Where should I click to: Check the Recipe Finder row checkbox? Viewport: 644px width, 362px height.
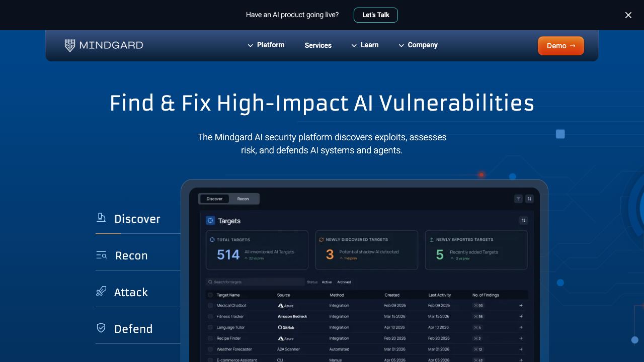(210, 338)
